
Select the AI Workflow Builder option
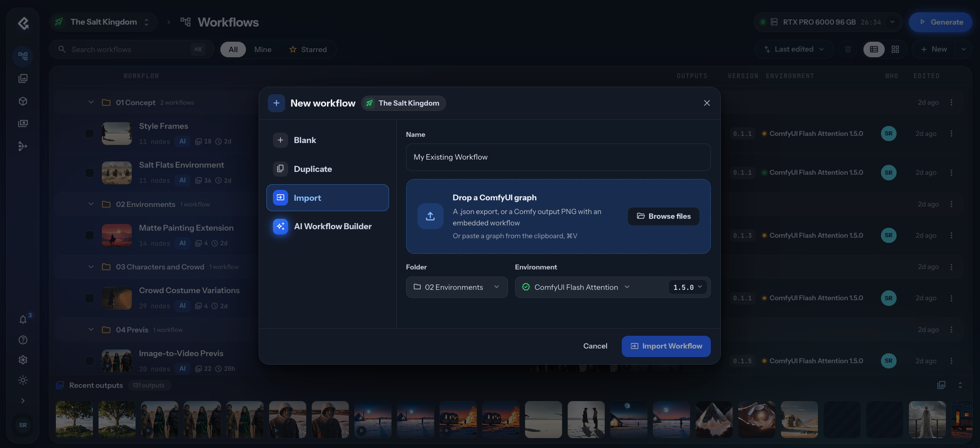click(327, 226)
